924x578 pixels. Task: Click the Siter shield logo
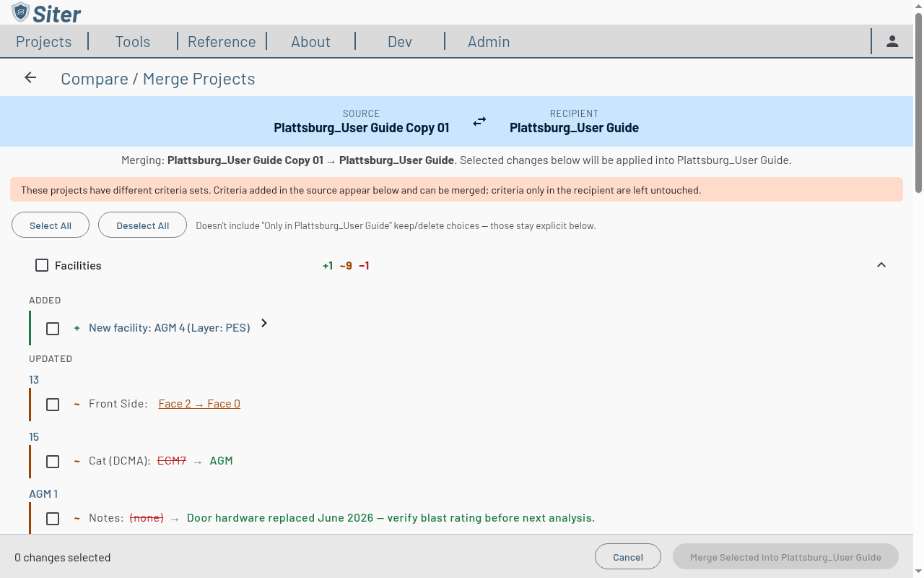[x=21, y=12]
